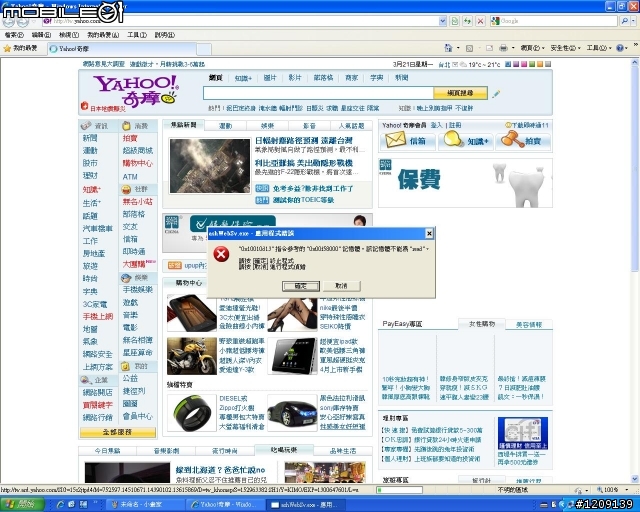Click the page vertical scrollbar down arrow
Screen dimensions: 640x512
[x=635, y=479]
